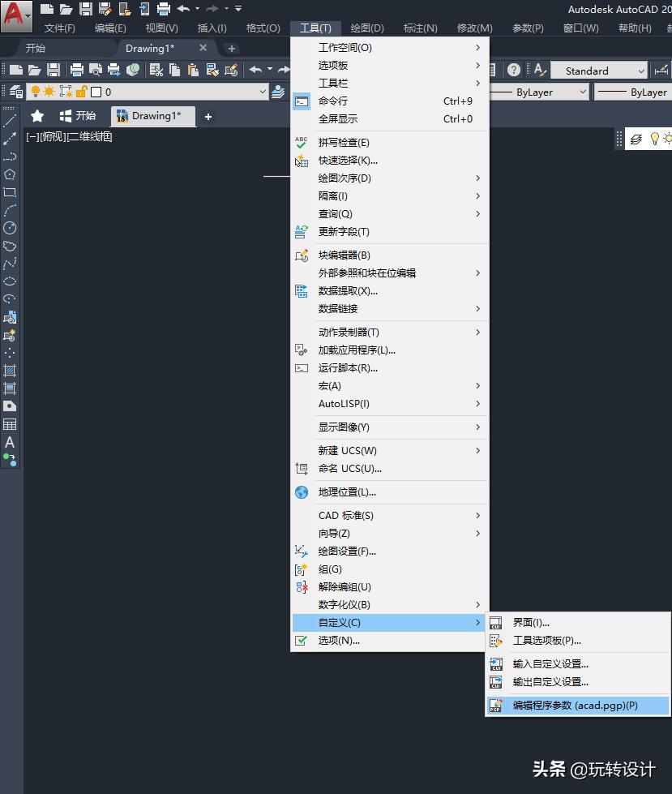
Task: Create a new drawing with the plus tab button
Action: [x=233, y=48]
